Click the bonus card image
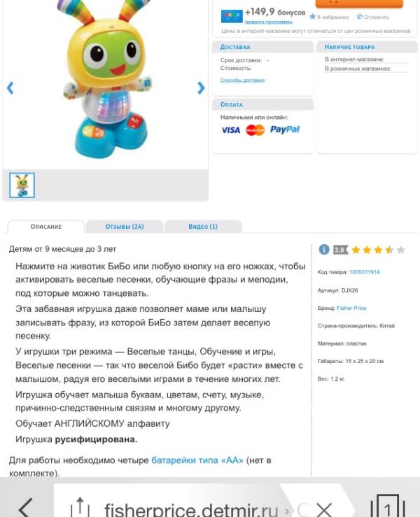Image resolution: width=420 pixels, height=517 pixels. [232, 16]
